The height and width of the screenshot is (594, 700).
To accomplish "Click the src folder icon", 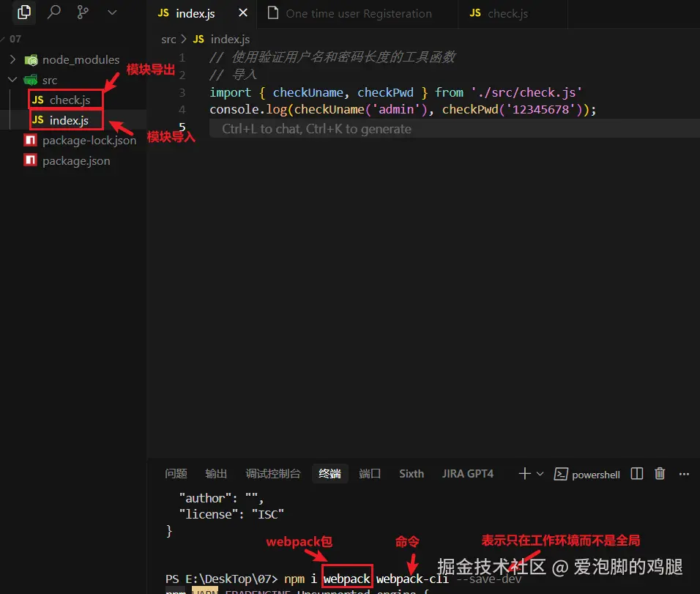I will (30, 80).
